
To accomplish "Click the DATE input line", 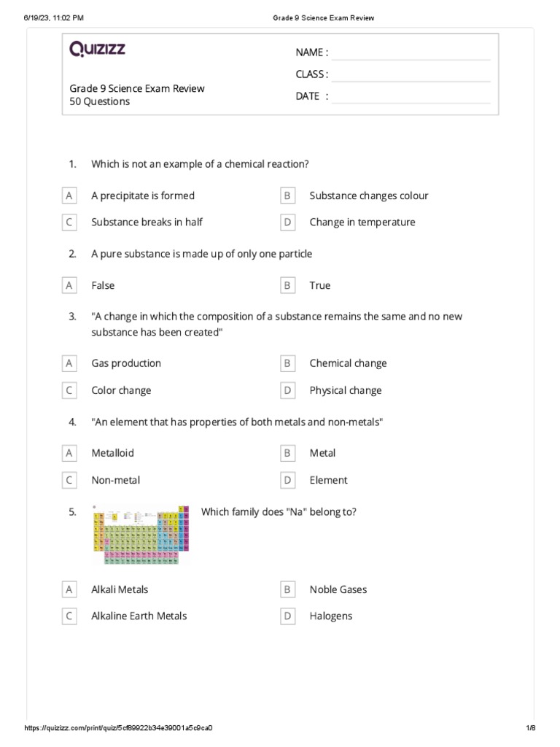I will coord(411,96).
